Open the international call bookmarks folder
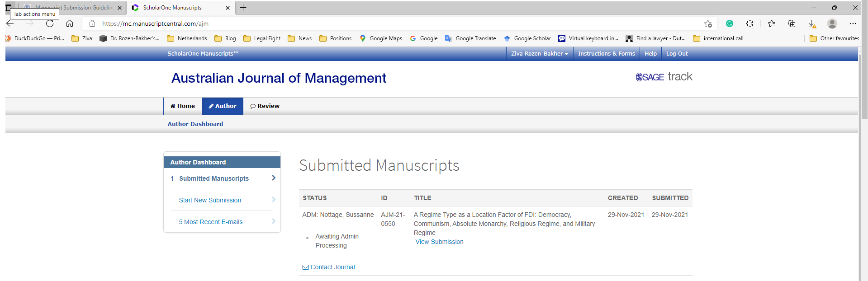Screen dimensions: 868x281 [718, 38]
